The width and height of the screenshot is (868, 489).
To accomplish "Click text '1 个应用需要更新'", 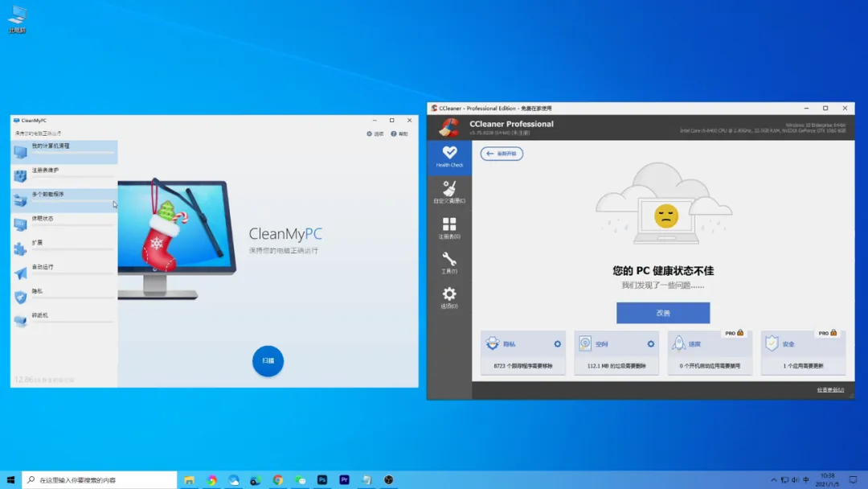I will [x=803, y=366].
